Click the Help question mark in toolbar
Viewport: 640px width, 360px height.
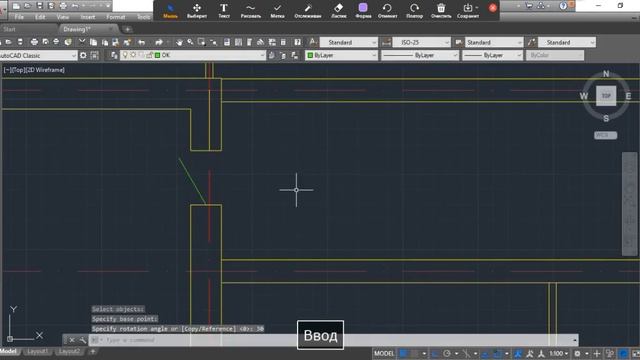[x=298, y=42]
